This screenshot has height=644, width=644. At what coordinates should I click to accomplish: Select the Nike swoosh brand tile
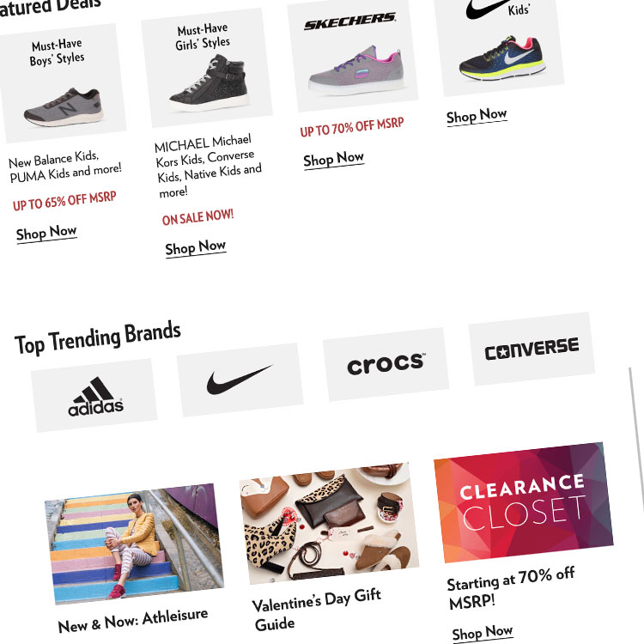[x=240, y=380]
